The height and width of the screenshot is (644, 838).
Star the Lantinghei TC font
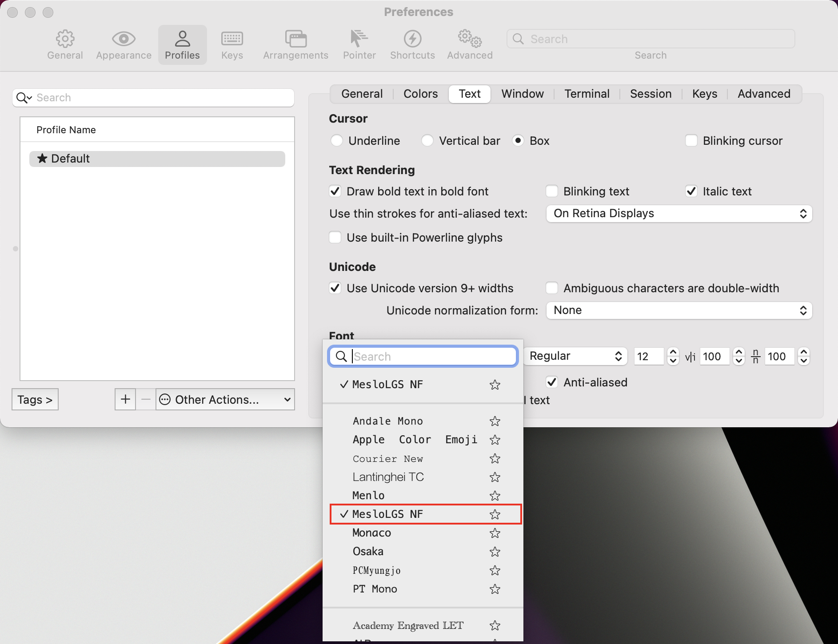[x=495, y=477]
